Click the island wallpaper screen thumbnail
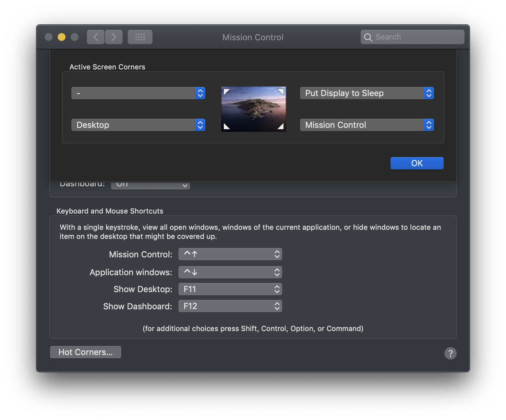Viewport: 506px width, 420px height. click(253, 109)
